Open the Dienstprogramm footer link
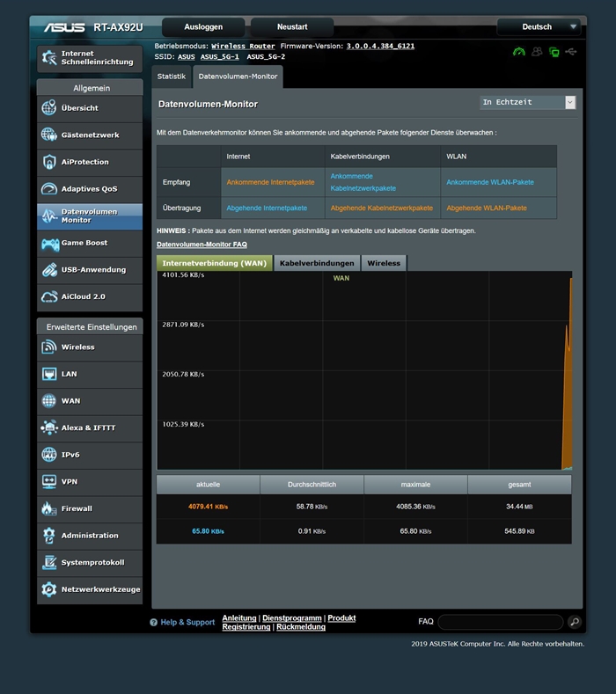The width and height of the screenshot is (616, 694). pyautogui.click(x=292, y=617)
